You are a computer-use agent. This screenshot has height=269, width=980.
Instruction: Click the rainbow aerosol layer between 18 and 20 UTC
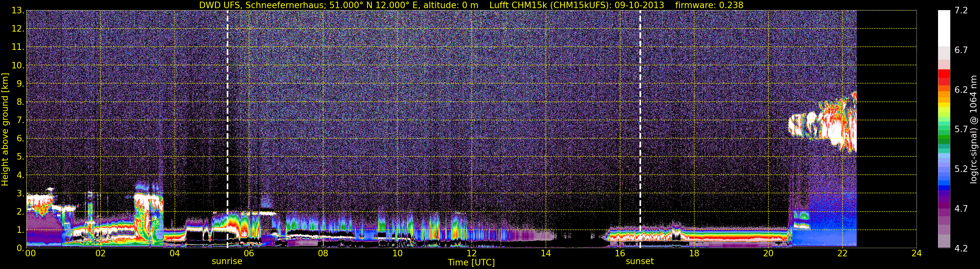(x=731, y=235)
